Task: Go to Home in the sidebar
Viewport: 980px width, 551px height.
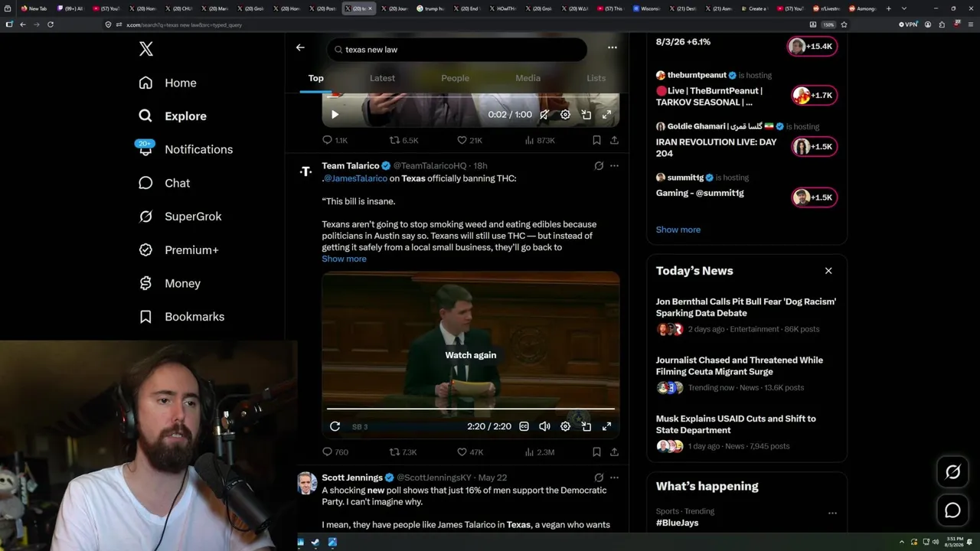Action: (168, 83)
